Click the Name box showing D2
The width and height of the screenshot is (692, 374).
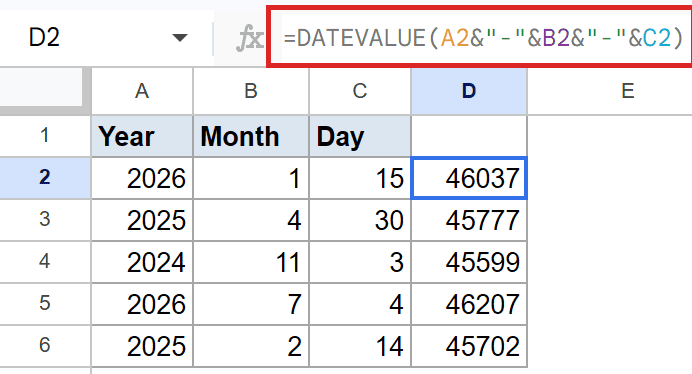point(106,38)
